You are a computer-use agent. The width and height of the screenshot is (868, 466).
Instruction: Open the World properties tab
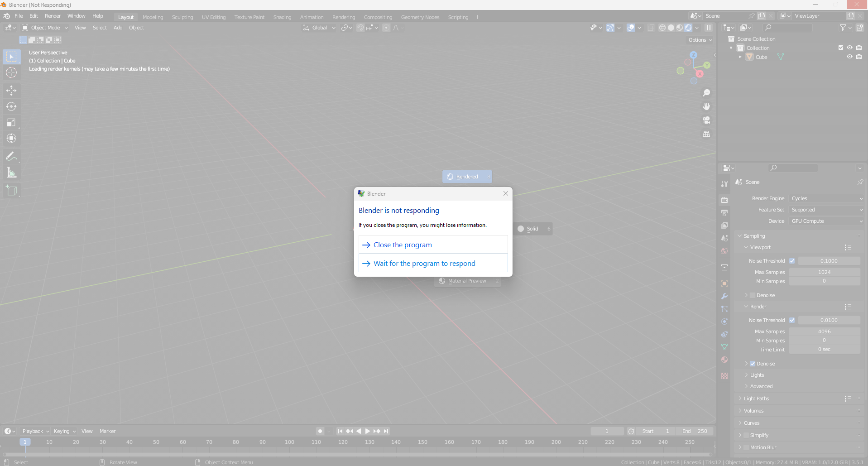(724, 251)
